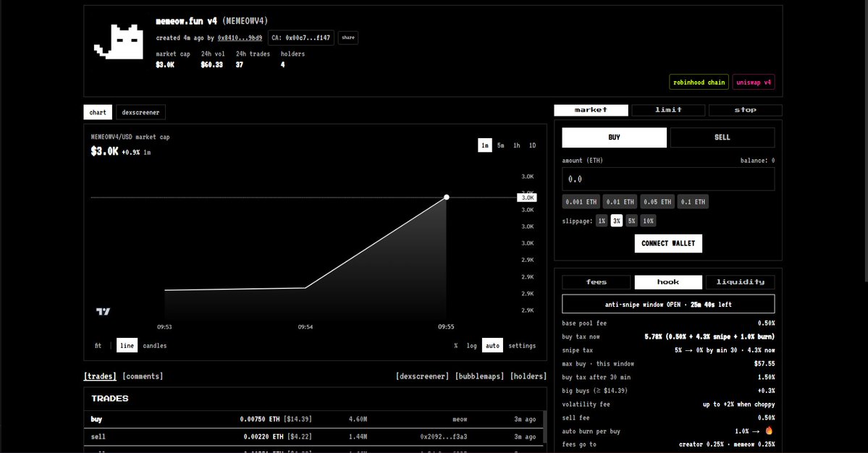Open the [holders] link

(x=528, y=376)
